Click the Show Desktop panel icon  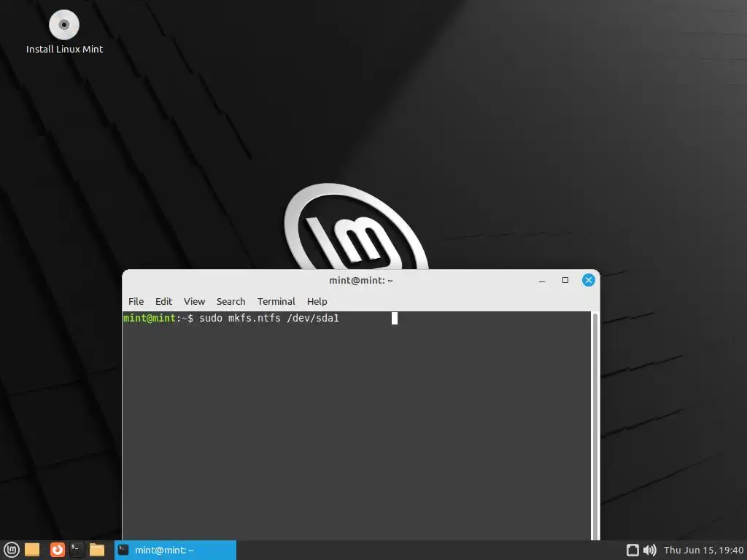coord(32,550)
